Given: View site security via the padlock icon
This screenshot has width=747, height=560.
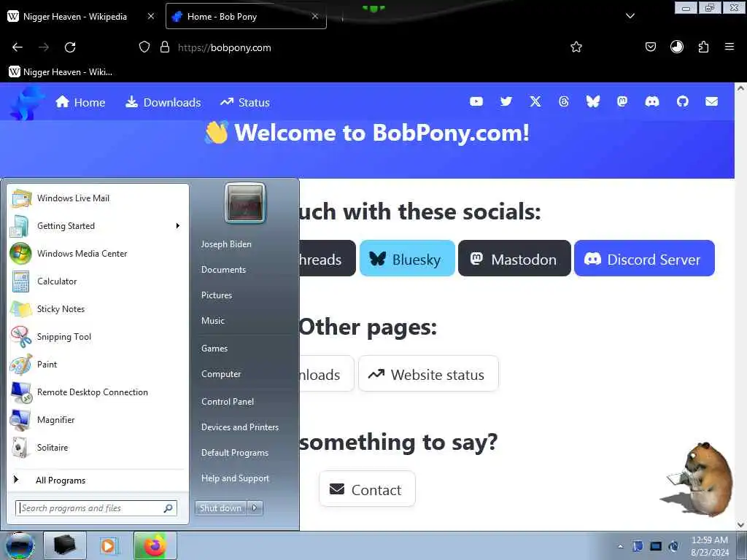Looking at the screenshot, I should [x=165, y=47].
